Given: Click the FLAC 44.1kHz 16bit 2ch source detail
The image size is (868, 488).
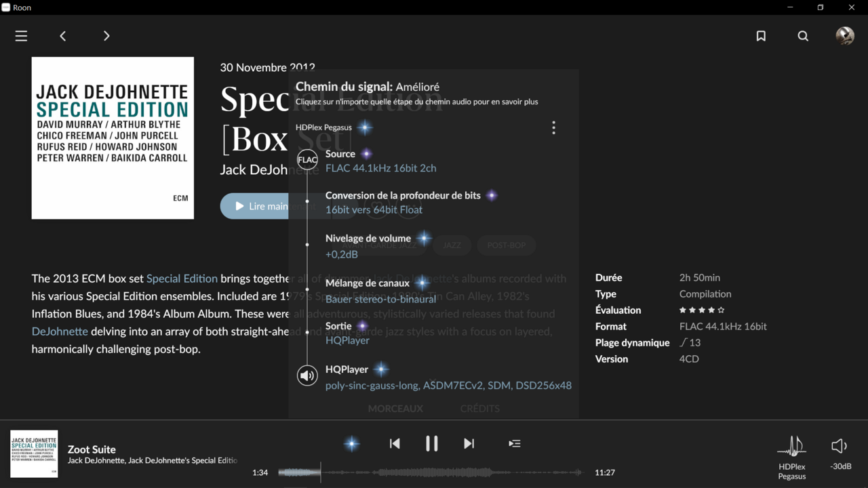Looking at the screenshot, I should point(380,168).
